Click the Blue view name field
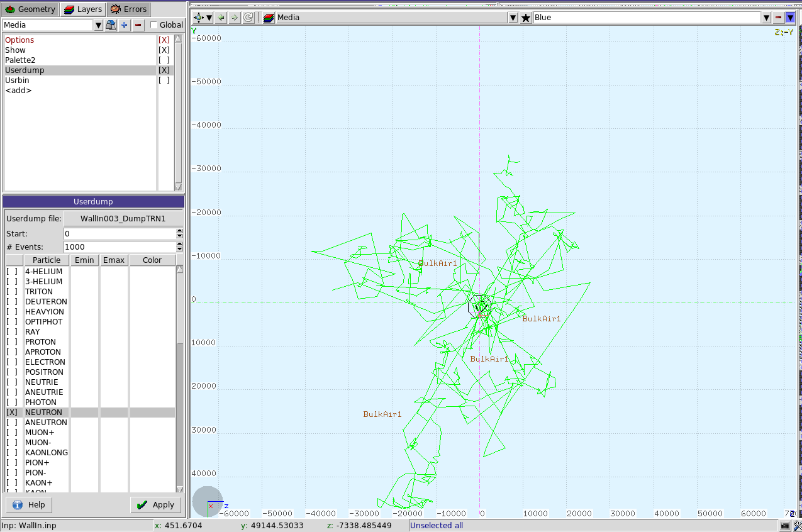This screenshot has width=802, height=532. (647, 18)
